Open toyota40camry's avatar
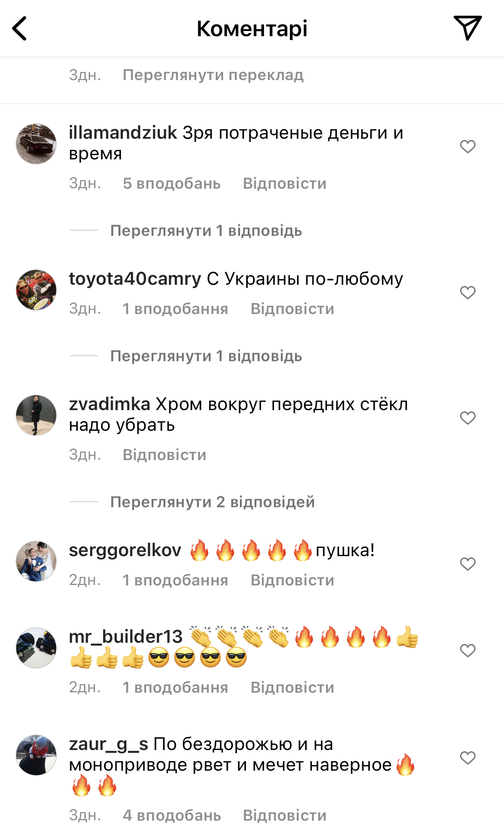Image resolution: width=504 pixels, height=834 pixels. click(x=36, y=290)
